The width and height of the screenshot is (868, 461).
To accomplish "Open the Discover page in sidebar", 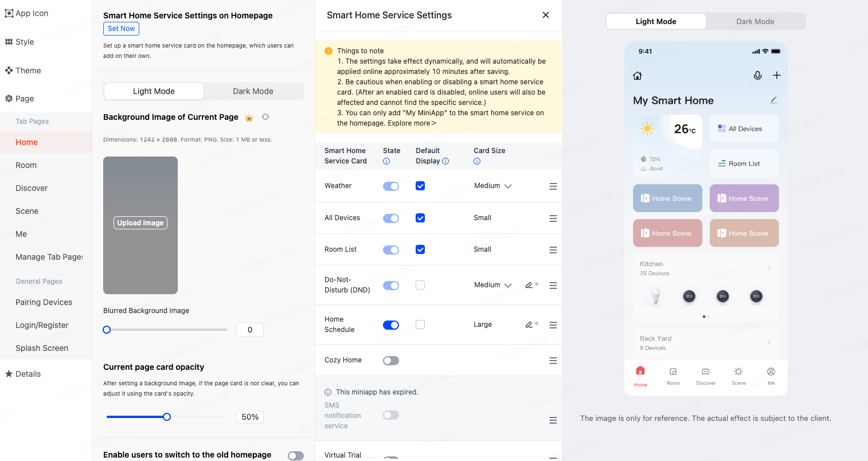I will [x=32, y=188].
